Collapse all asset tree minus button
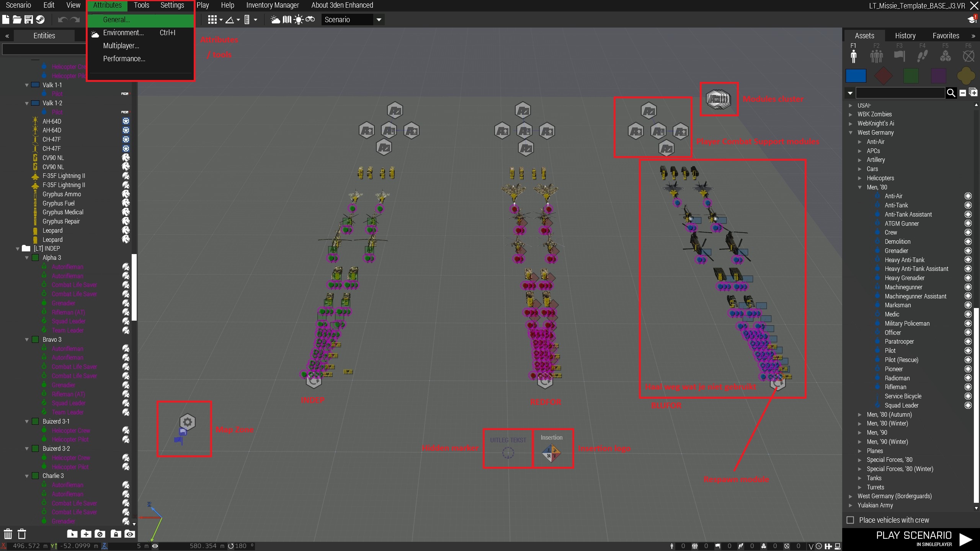 963,93
